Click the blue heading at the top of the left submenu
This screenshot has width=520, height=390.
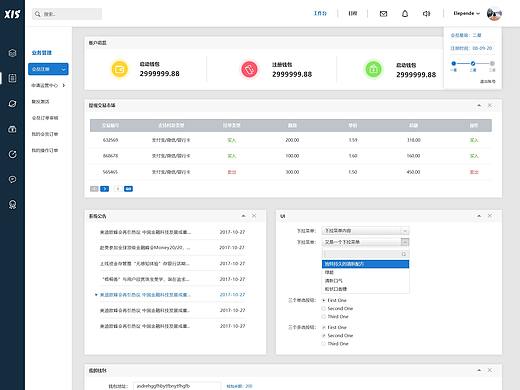click(x=42, y=53)
